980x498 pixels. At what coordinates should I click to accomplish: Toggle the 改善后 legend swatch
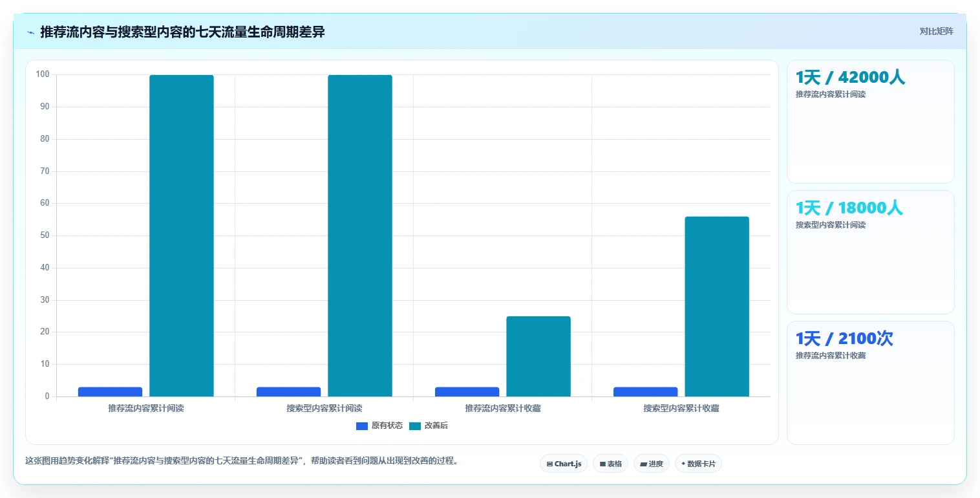[x=415, y=426]
